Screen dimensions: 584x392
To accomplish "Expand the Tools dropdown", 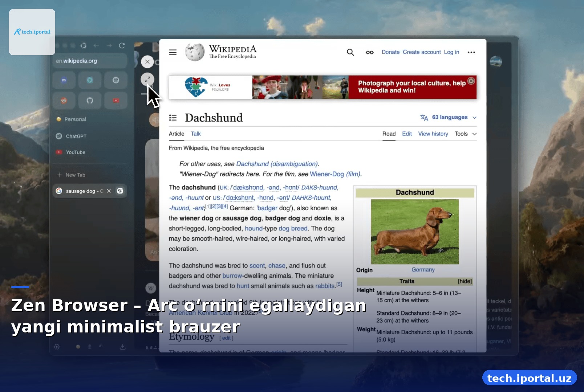I will [x=465, y=134].
